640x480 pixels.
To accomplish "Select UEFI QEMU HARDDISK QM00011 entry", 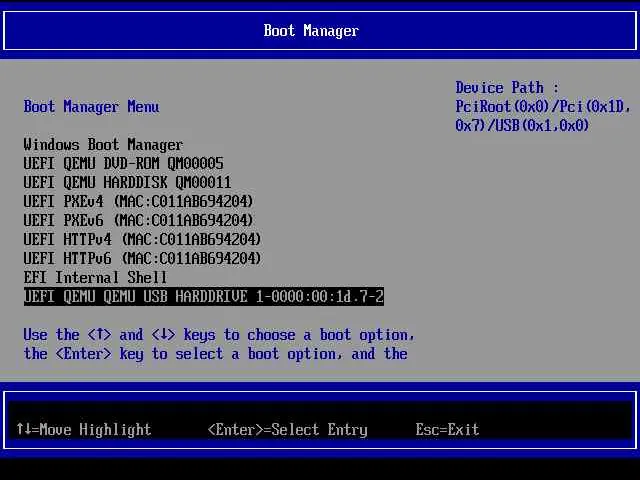I will point(127,182).
